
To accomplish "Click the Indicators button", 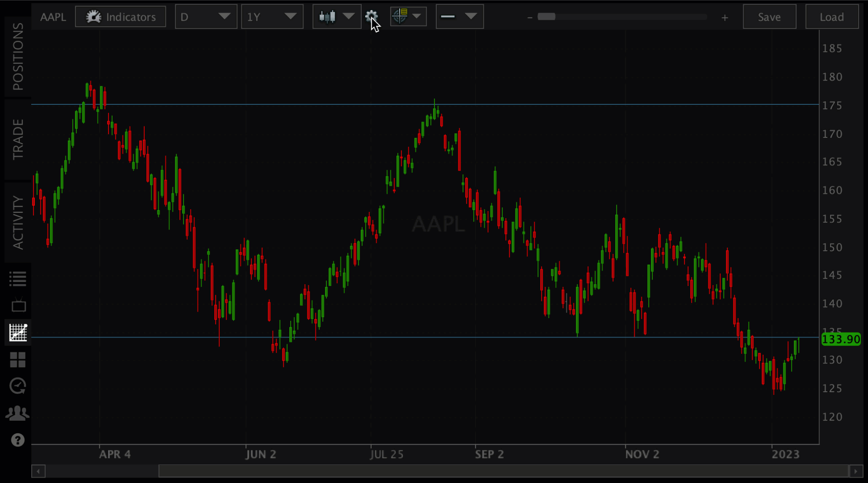I will [120, 17].
